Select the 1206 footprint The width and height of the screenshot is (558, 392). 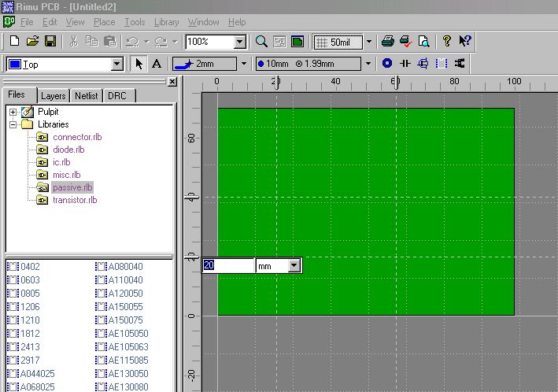click(30, 307)
